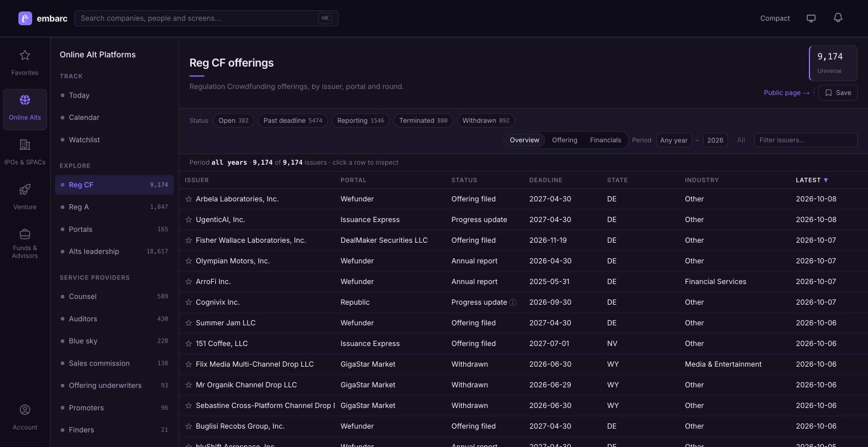Switch to the Financials tab
This screenshot has height=447, width=868.
(x=606, y=140)
